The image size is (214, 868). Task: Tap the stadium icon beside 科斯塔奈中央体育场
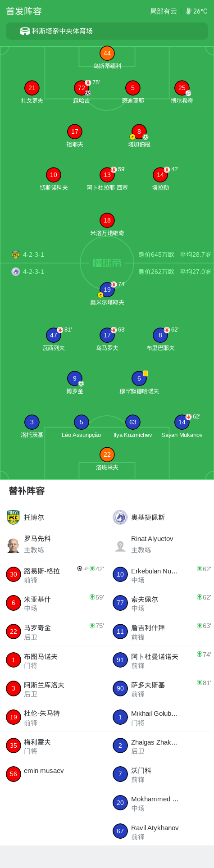25,31
